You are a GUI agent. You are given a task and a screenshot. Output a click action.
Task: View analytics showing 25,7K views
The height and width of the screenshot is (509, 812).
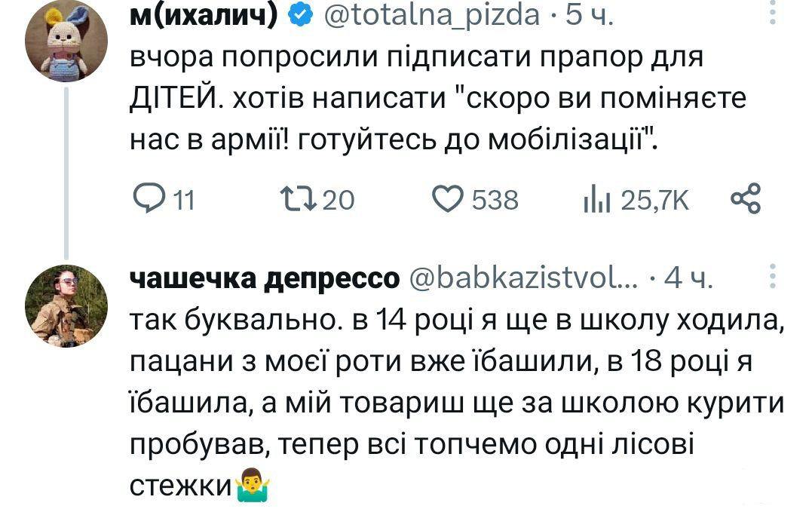click(597, 200)
